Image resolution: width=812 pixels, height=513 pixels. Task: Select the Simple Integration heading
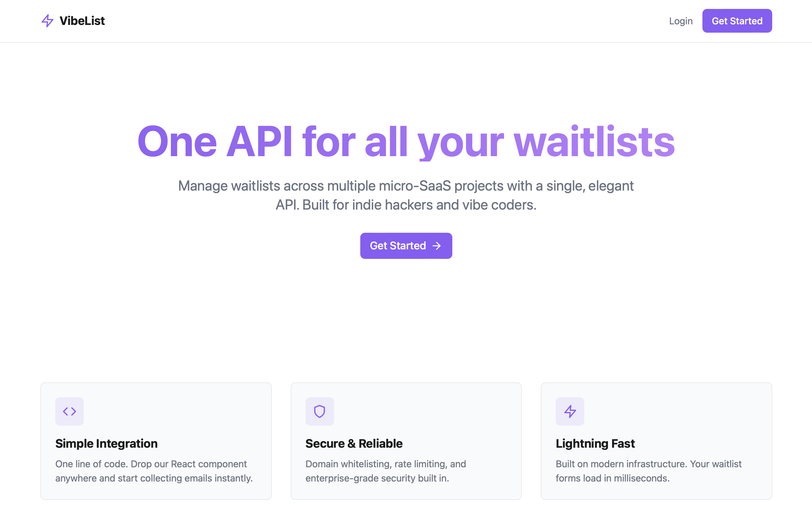pos(106,444)
